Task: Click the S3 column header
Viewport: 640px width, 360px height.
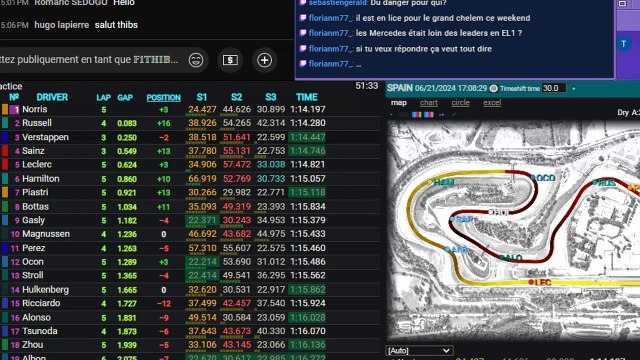Action: 271,97
